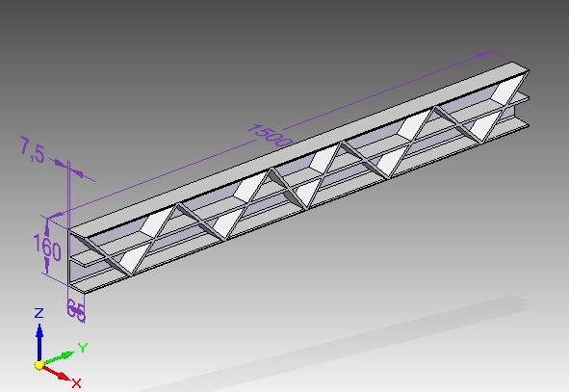Select the vertical extension line of the 7,5 dimension

click(x=68, y=196)
